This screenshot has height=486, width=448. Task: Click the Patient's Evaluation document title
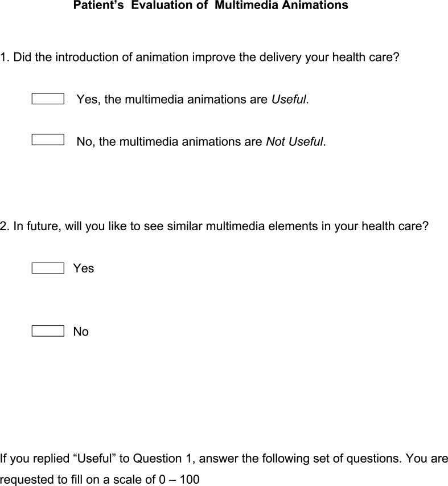point(211,7)
